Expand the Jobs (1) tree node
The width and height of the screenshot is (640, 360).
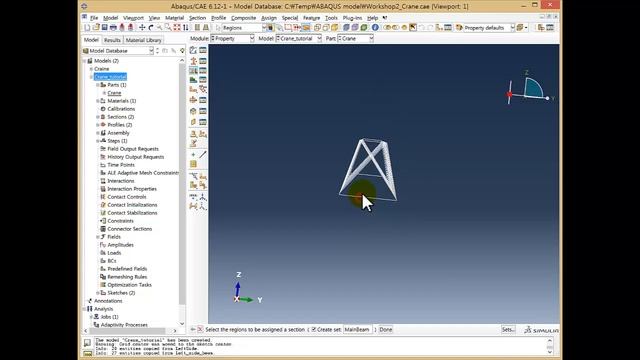click(91, 317)
